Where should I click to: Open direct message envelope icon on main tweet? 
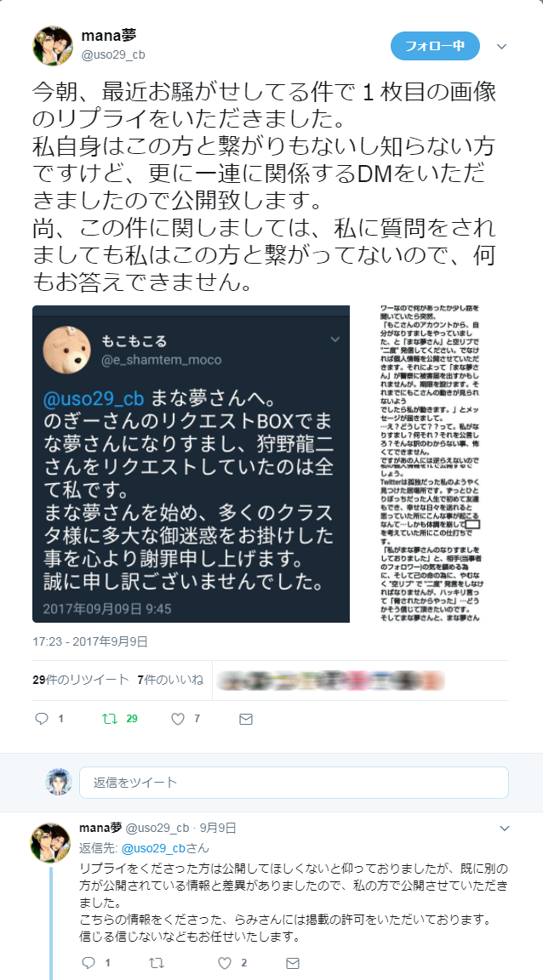click(x=246, y=719)
